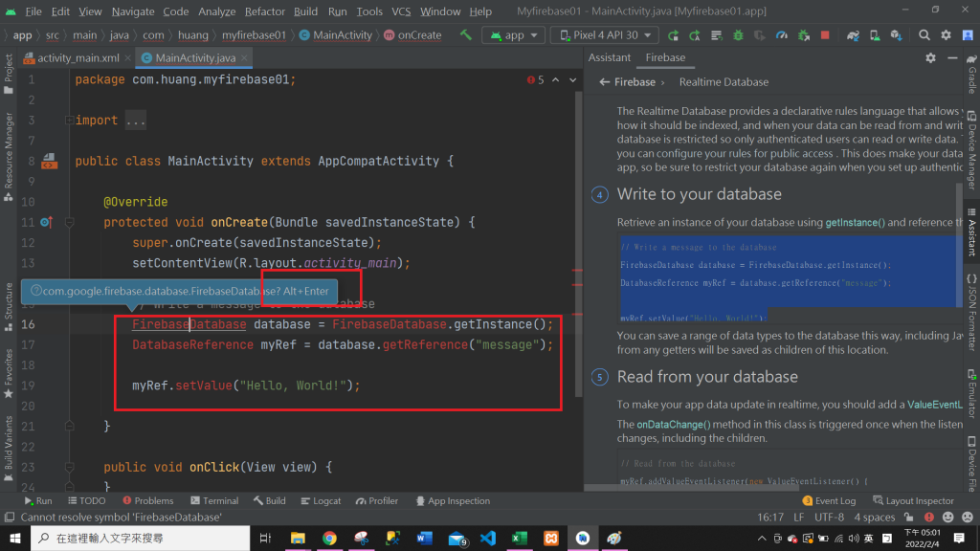
Task: Collapse the onClick method fold marker
Action: coord(69,467)
